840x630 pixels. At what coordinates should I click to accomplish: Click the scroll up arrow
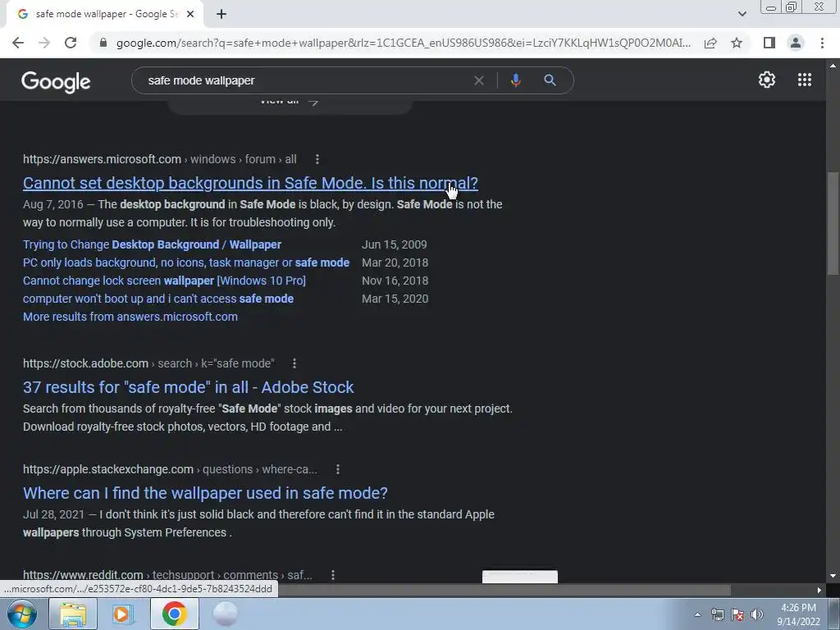click(833, 66)
